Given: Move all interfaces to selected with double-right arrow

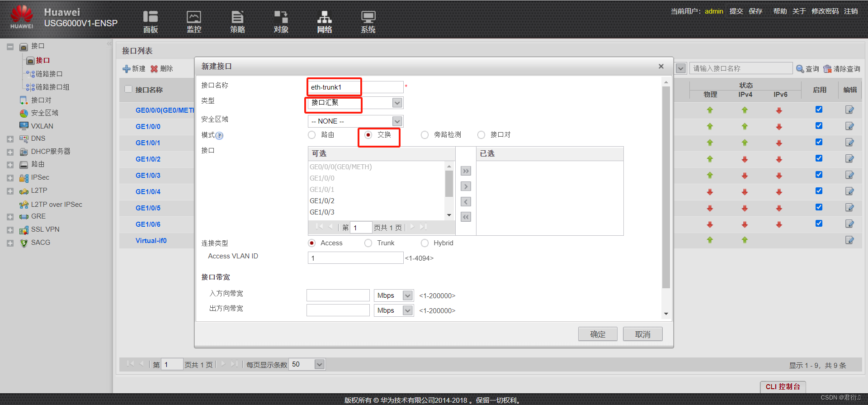Looking at the screenshot, I should tap(466, 171).
